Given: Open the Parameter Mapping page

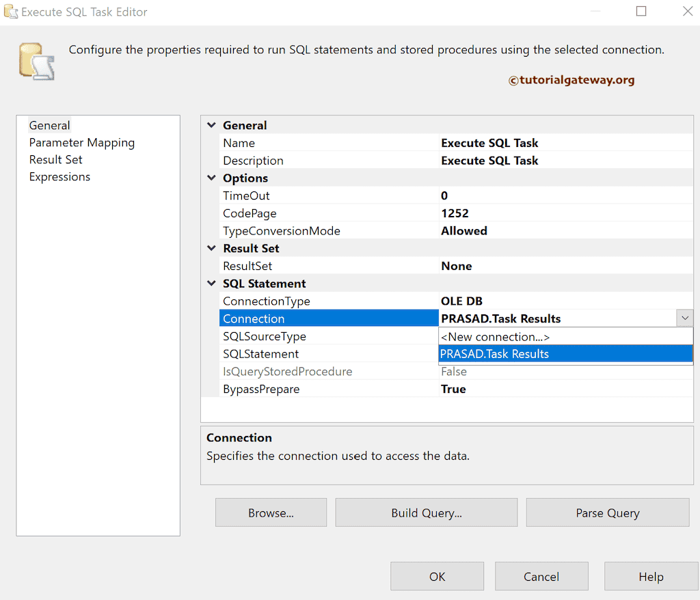Looking at the screenshot, I should coord(81,143).
